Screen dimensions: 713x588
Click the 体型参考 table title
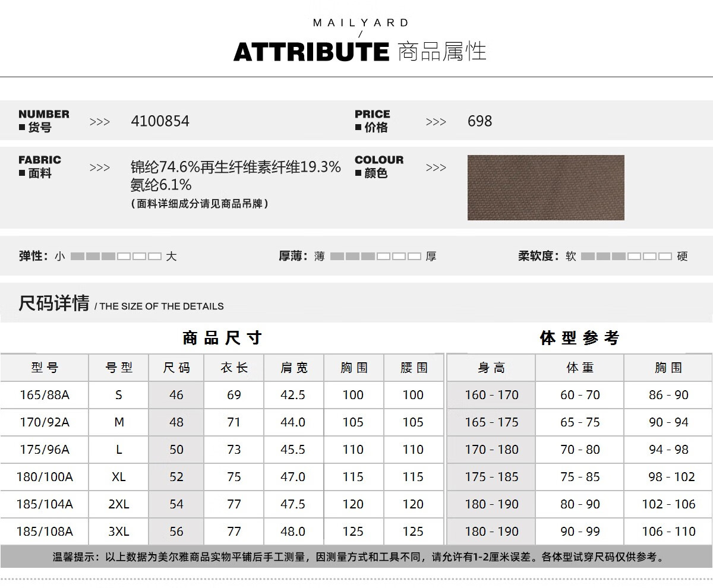(580, 338)
